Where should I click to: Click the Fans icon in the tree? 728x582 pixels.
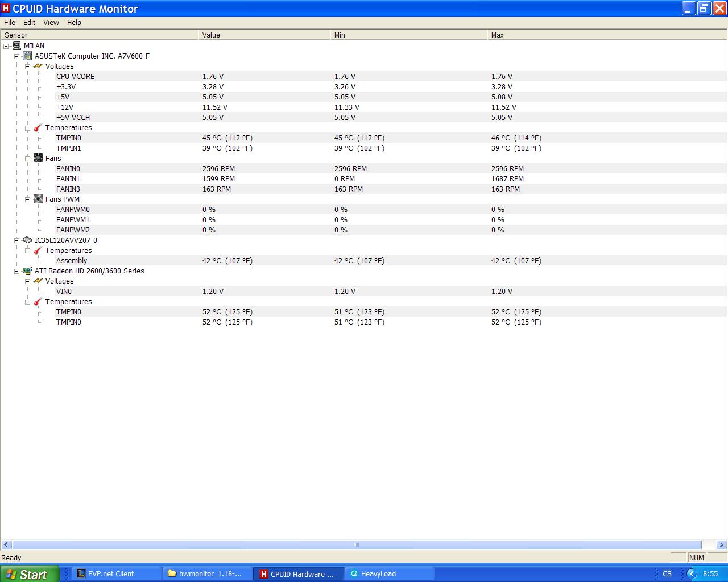point(38,158)
